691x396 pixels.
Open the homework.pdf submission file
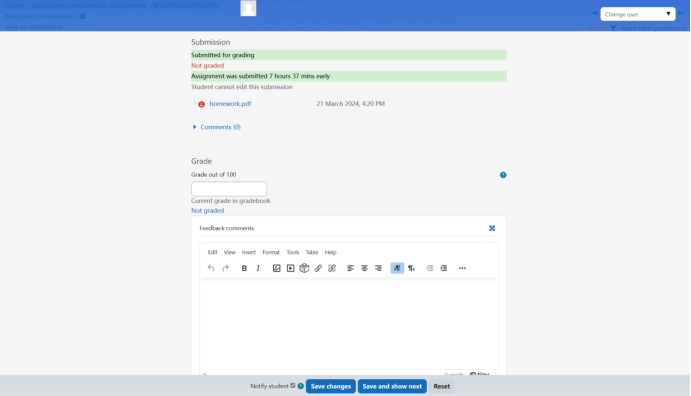(230, 104)
